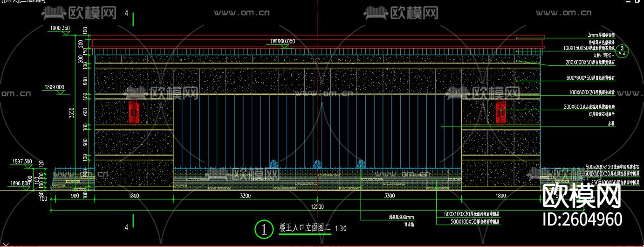The width and height of the screenshot is (644, 247).
Task: Click the elevation label 1897.300
Action: [22, 162]
